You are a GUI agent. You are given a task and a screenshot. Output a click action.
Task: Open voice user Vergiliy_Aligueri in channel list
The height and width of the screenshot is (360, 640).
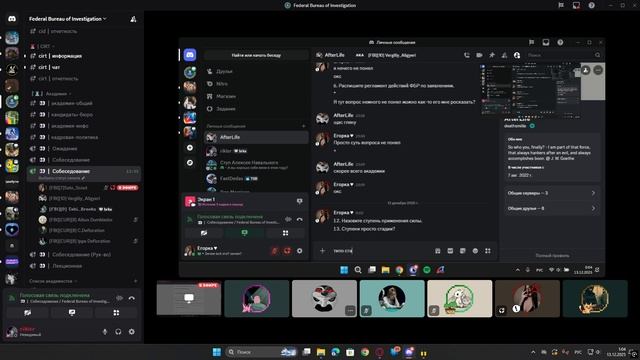click(74, 198)
